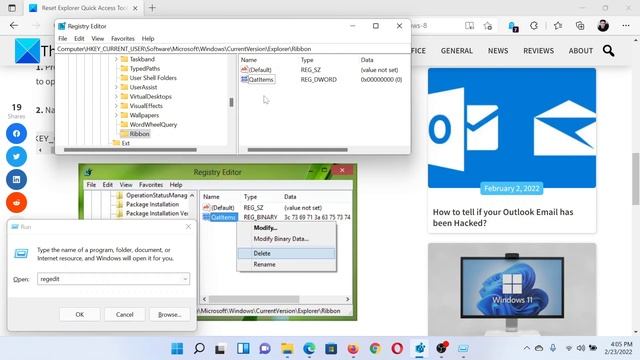Expand the Taskband registry key
The image size is (640, 360).
click(x=116, y=59)
